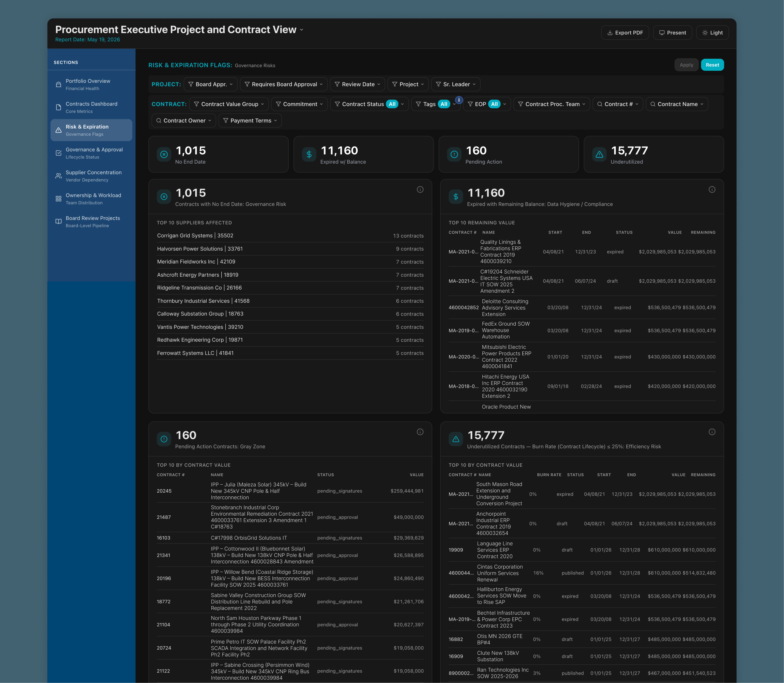
Task: Click the funnel icon in Payment Terms filter
Action: 226,121
